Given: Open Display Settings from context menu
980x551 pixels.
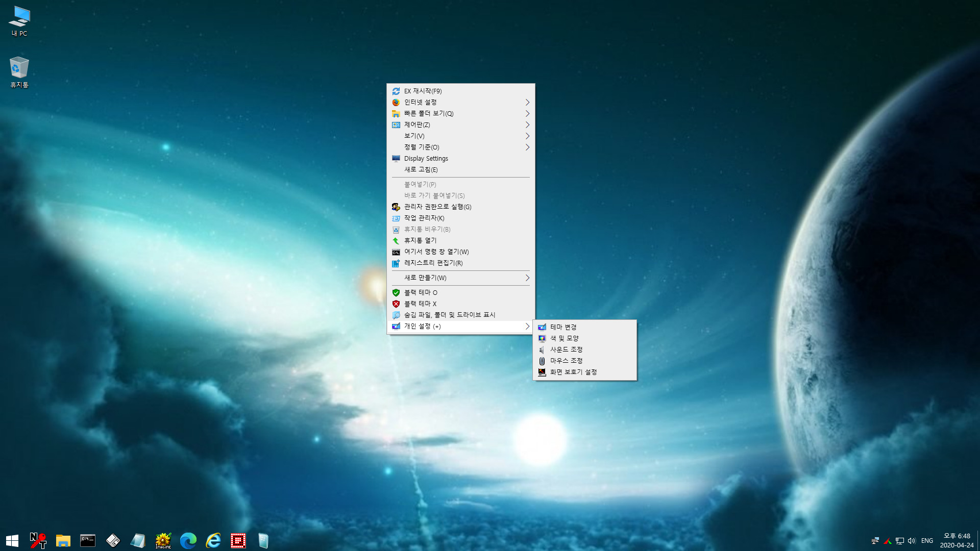Looking at the screenshot, I should [461, 159].
